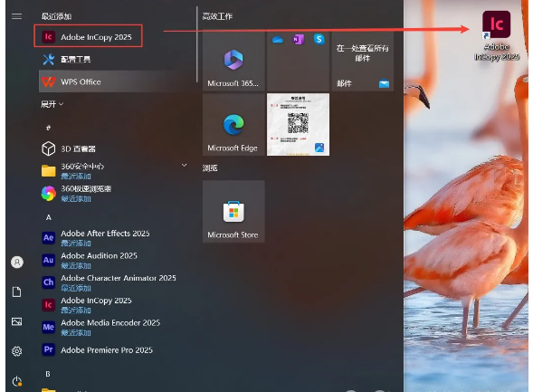Viewport: 533px width, 392px height.
Task: Click the hamburger menu in Start
Action: (x=16, y=16)
